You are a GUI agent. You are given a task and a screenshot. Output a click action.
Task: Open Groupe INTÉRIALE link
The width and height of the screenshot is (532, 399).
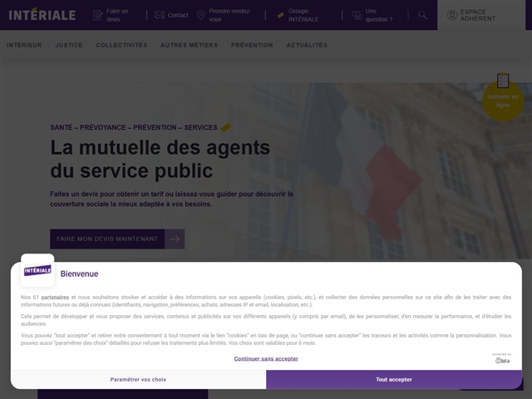tap(303, 15)
